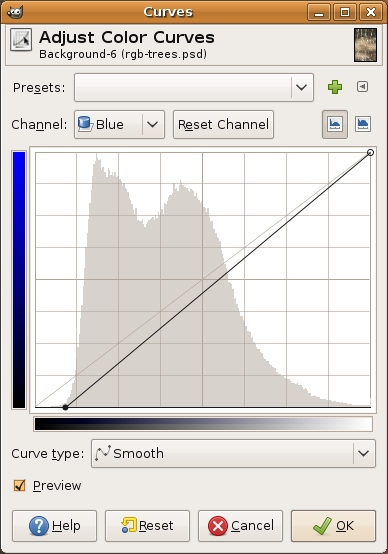
Task: Click the Reset button
Action: point(147,526)
